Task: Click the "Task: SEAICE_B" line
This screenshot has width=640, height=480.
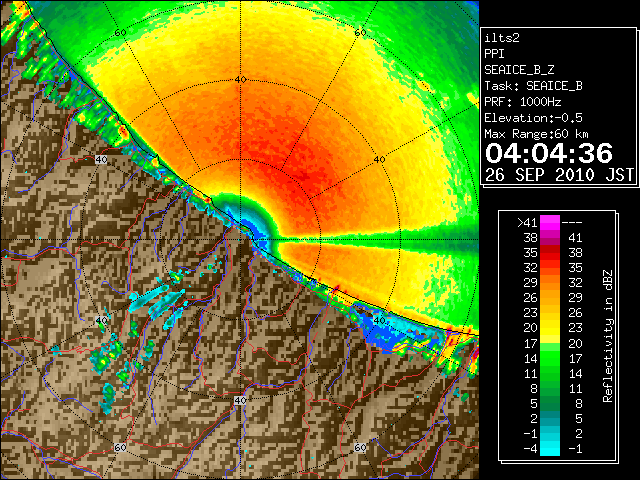Action: pyautogui.click(x=533, y=86)
